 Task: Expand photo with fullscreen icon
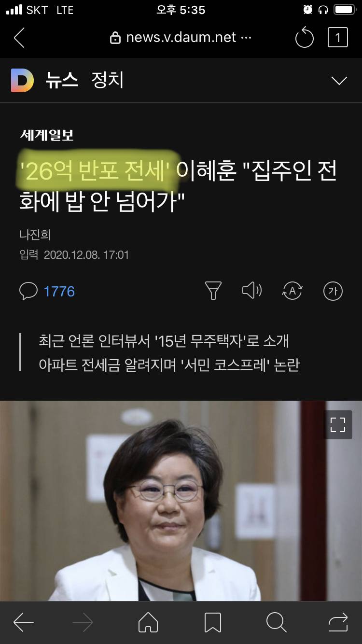338,425
